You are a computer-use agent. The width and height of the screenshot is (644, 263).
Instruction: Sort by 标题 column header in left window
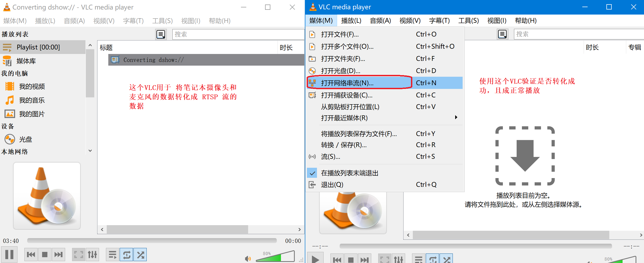(187, 48)
